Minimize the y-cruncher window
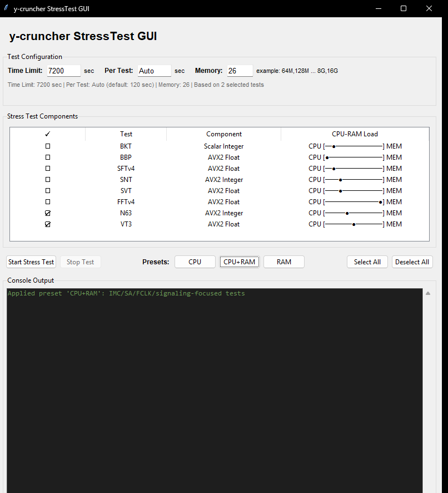Viewport: 448px width, 493px height. point(379,8)
